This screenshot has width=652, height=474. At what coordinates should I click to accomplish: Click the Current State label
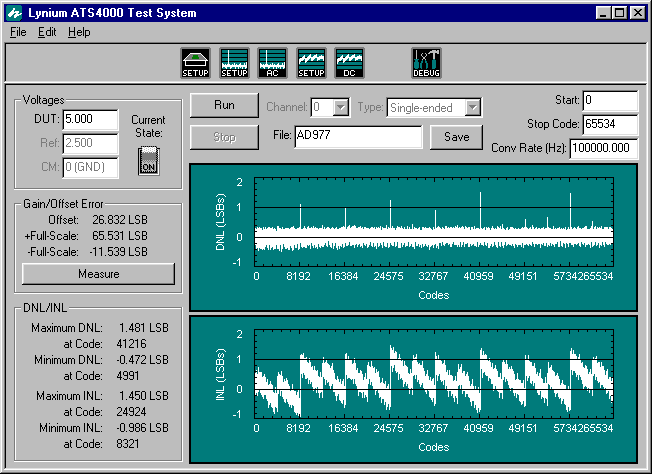tap(148, 126)
